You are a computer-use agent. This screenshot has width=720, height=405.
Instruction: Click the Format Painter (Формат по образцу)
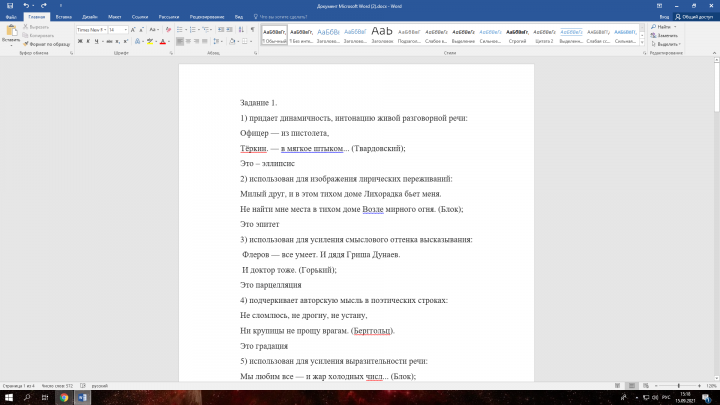[x=47, y=44]
